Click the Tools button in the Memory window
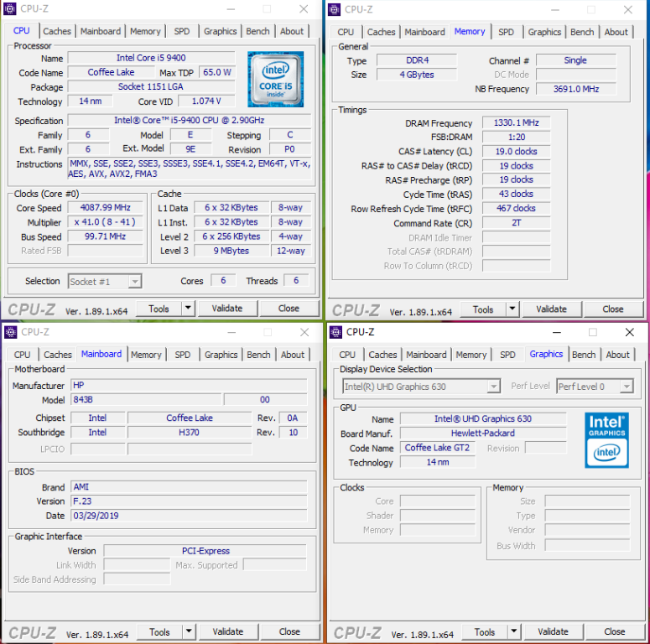The height and width of the screenshot is (644, 650). (x=483, y=309)
